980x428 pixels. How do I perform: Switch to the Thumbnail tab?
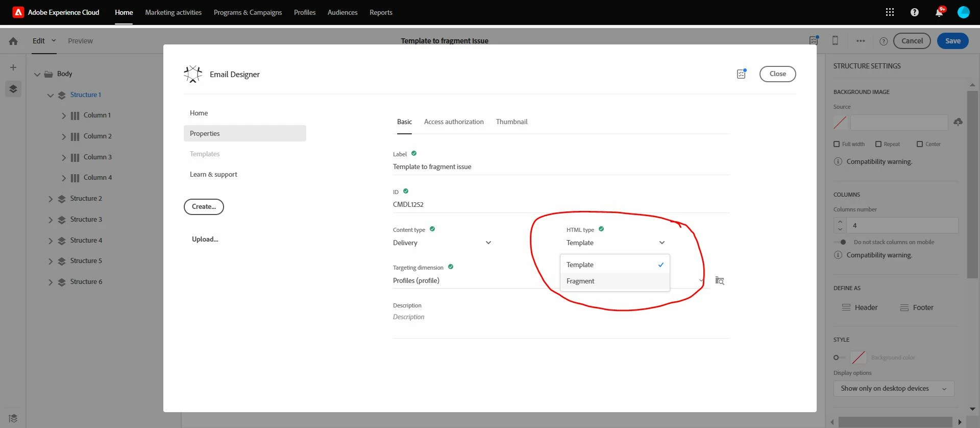click(x=511, y=122)
